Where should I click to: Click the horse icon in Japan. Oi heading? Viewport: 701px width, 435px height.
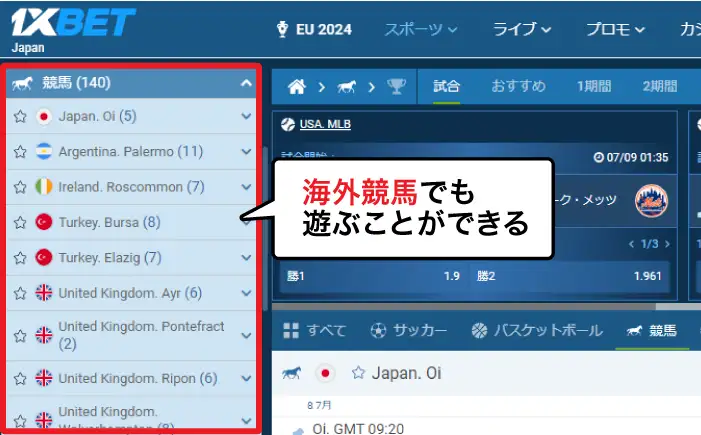(291, 373)
